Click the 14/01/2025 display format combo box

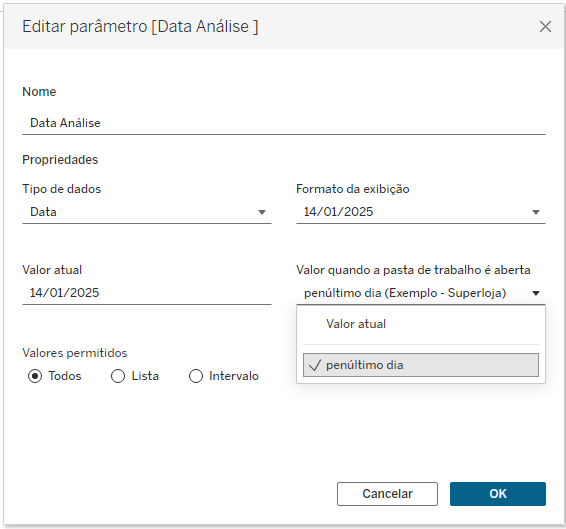[421, 212]
